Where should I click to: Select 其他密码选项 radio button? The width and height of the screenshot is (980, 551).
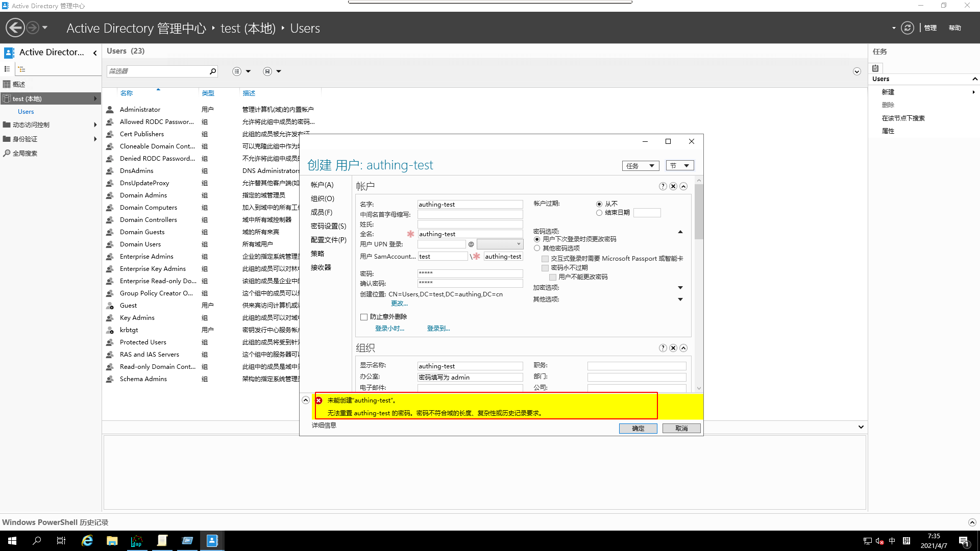pos(537,248)
